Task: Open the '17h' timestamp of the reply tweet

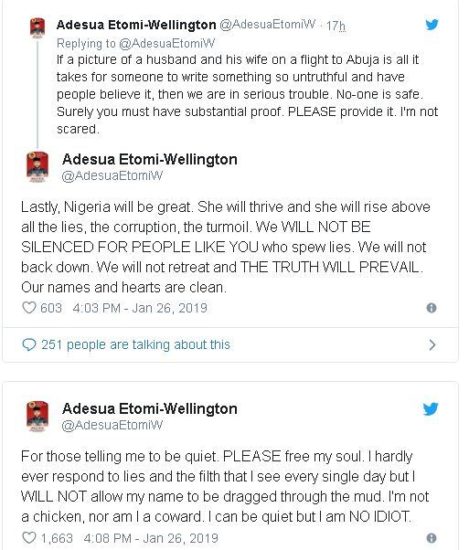Action: pyautogui.click(x=336, y=25)
